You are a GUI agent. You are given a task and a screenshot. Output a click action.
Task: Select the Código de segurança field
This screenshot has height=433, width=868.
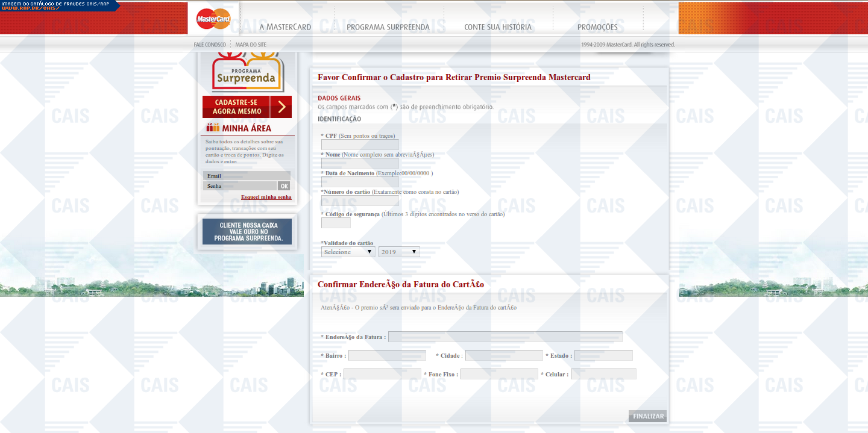coord(336,223)
